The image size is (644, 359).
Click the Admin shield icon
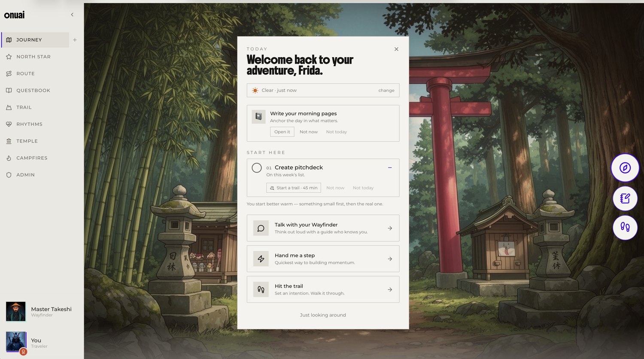(9, 175)
